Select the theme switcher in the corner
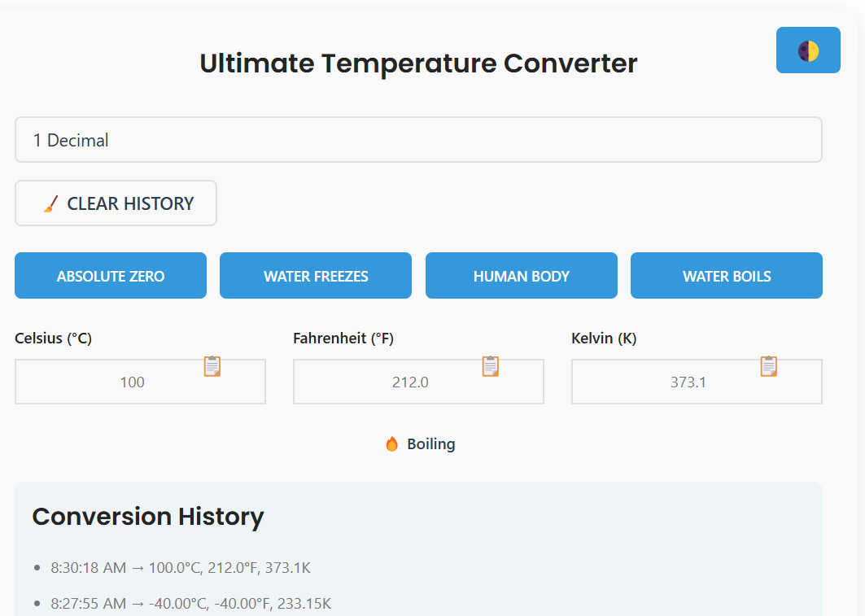865x616 pixels. (x=808, y=50)
